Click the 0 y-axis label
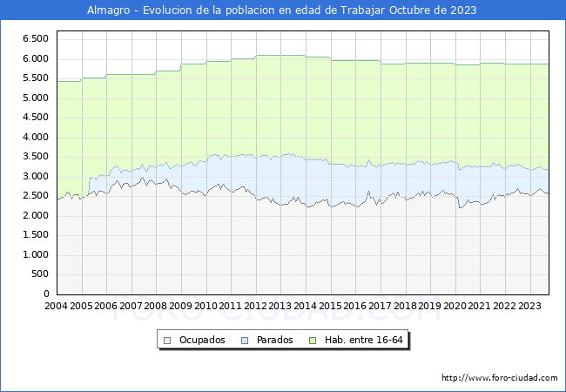 click(x=46, y=294)
